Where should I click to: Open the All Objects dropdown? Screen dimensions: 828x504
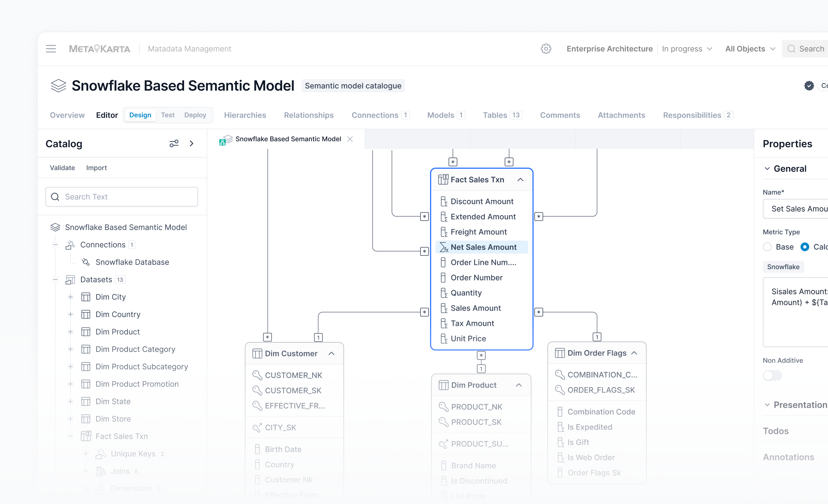tap(750, 49)
